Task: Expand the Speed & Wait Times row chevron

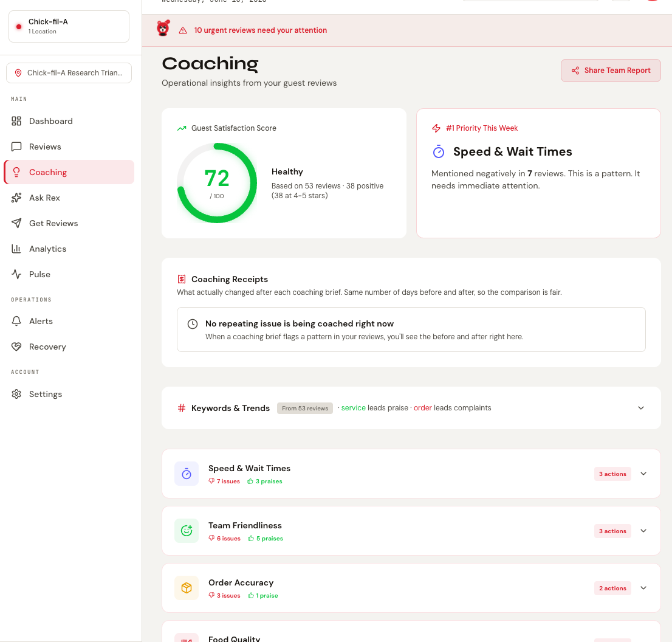Action: [x=643, y=474]
